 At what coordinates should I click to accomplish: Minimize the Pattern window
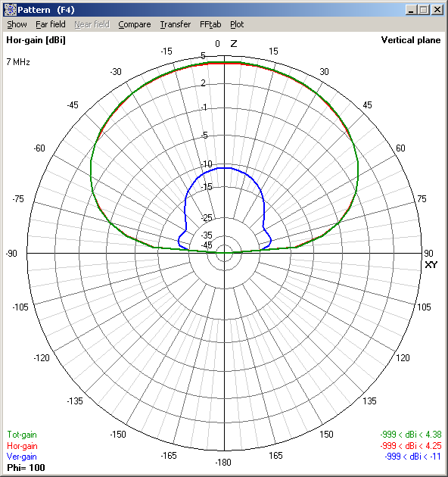click(x=411, y=10)
